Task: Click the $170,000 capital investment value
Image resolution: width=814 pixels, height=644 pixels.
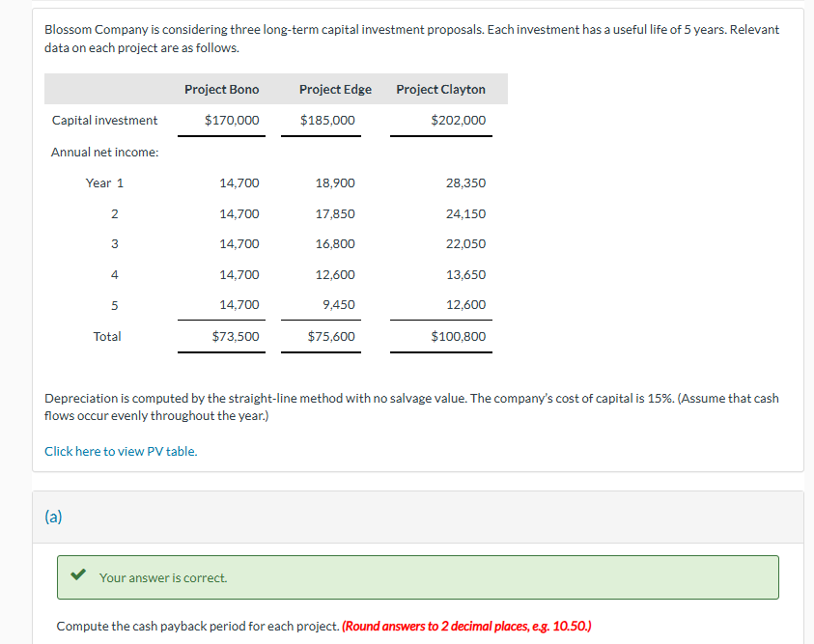Action: [232, 121]
